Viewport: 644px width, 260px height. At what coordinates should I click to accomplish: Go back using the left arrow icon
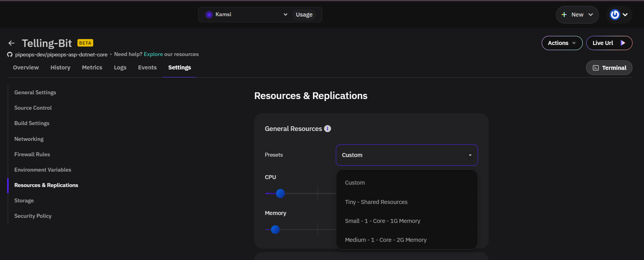[11, 43]
